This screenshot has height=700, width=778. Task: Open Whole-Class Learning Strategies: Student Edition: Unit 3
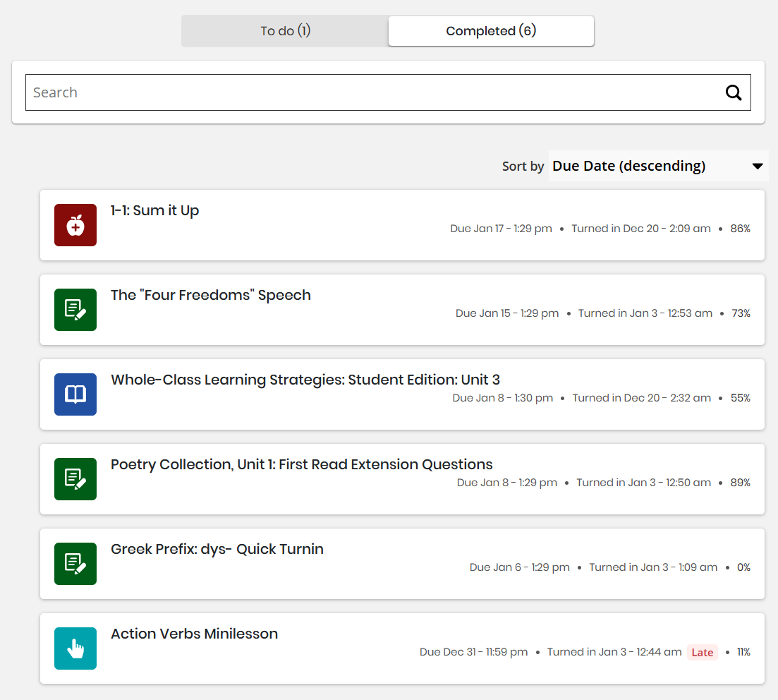click(x=305, y=380)
